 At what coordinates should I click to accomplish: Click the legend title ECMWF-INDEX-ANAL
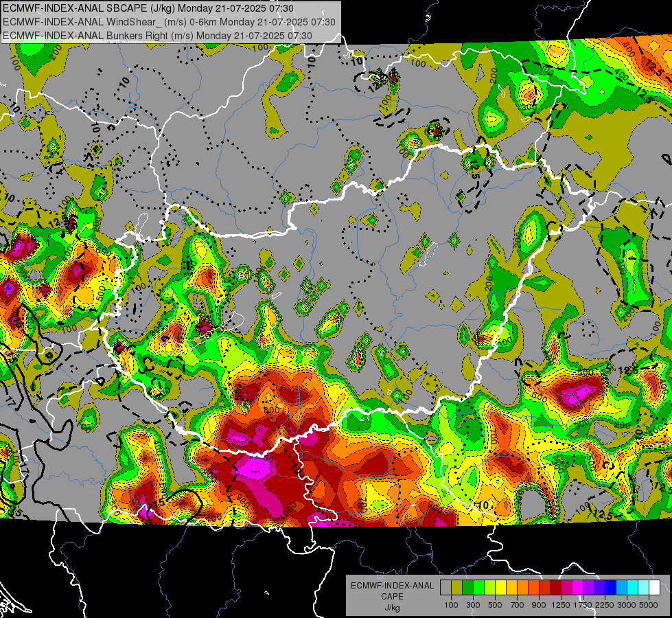coord(393,586)
